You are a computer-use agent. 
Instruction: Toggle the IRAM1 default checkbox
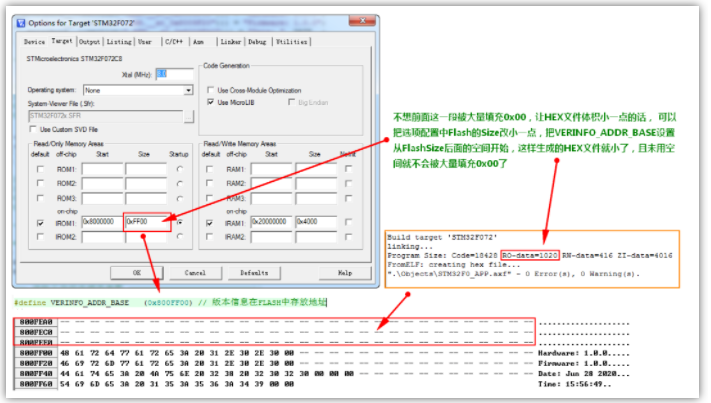coord(209,223)
